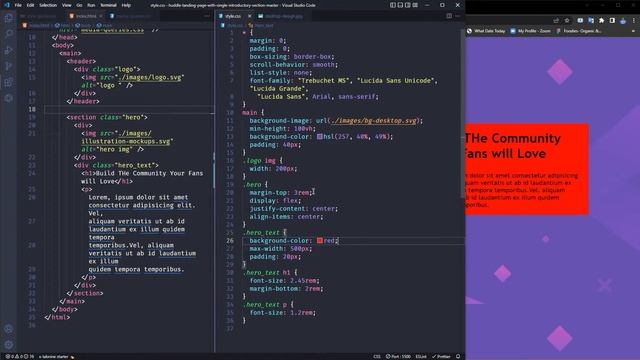Open the File menu

pyautogui.click(x=18, y=5)
